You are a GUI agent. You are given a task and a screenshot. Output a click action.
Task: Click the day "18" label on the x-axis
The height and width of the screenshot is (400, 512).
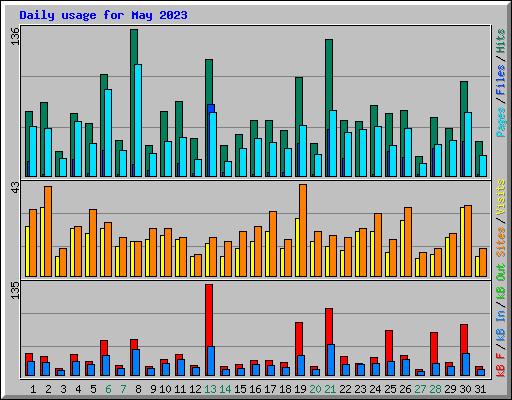[285, 389]
